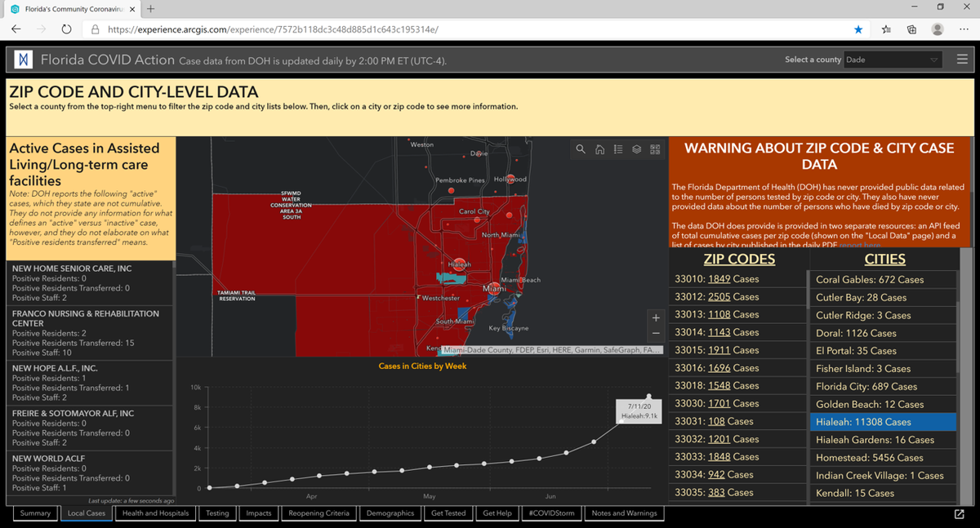Select Doral: 1126 Cases
The height and width of the screenshot is (528, 980).
click(x=884, y=333)
